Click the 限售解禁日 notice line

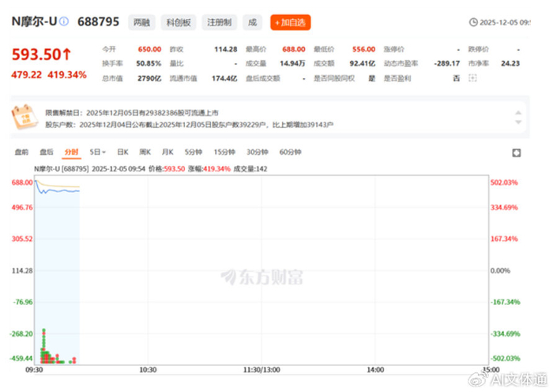pos(132,113)
